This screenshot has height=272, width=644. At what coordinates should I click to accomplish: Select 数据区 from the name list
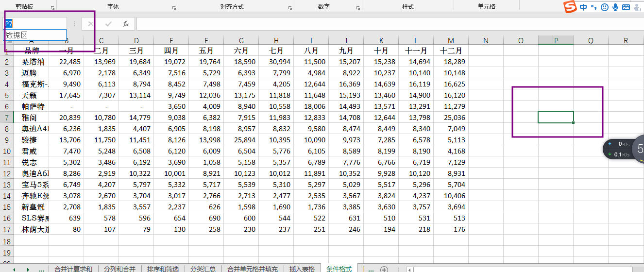coord(35,35)
